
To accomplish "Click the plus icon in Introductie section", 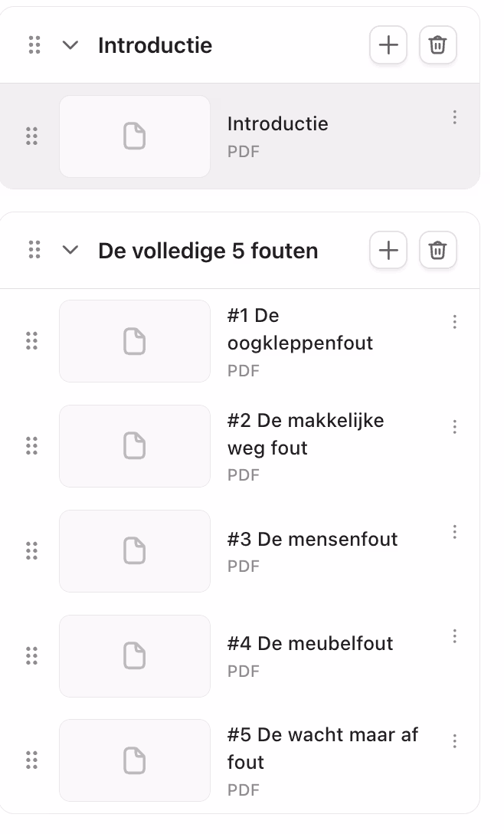I will [x=388, y=45].
